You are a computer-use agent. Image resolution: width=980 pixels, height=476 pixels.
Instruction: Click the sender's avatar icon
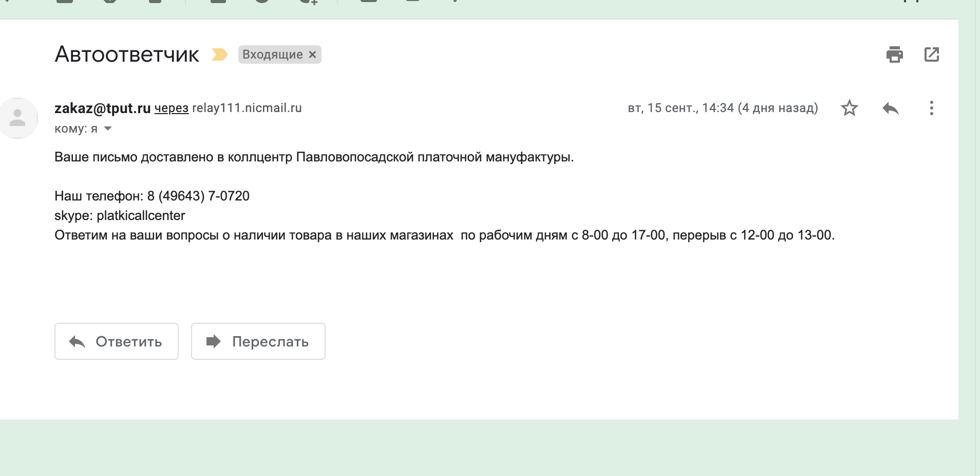pyautogui.click(x=18, y=118)
